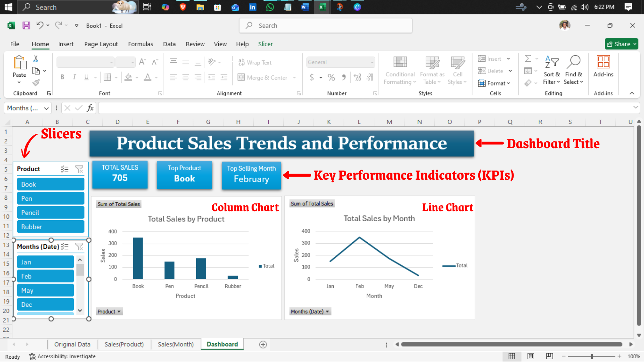
Task: Open the Slicer ribbon tab
Action: point(265,44)
